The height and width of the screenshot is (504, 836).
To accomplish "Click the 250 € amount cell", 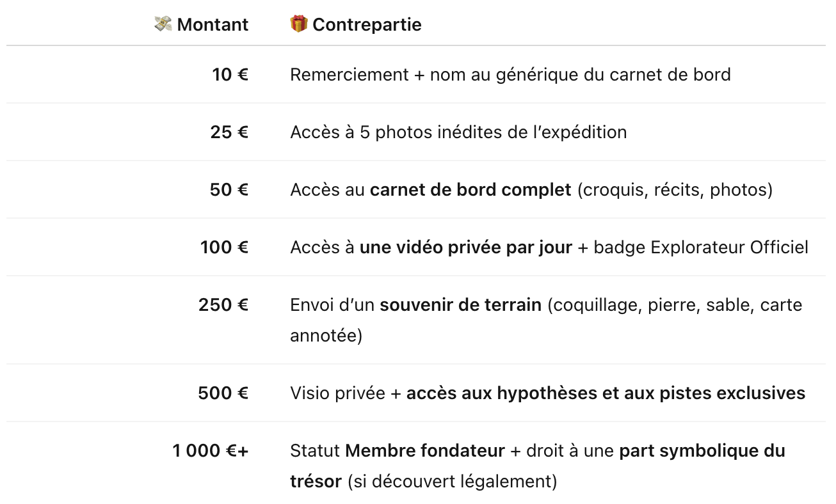I will [223, 305].
